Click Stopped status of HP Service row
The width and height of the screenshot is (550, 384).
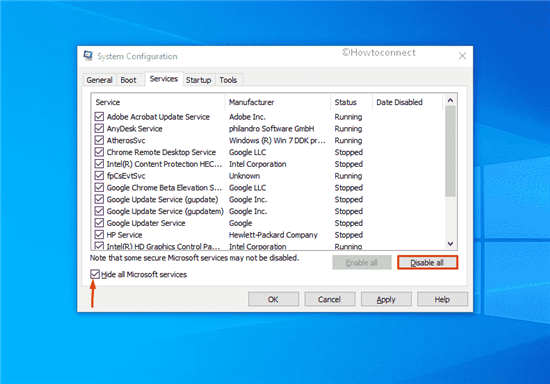[349, 235]
